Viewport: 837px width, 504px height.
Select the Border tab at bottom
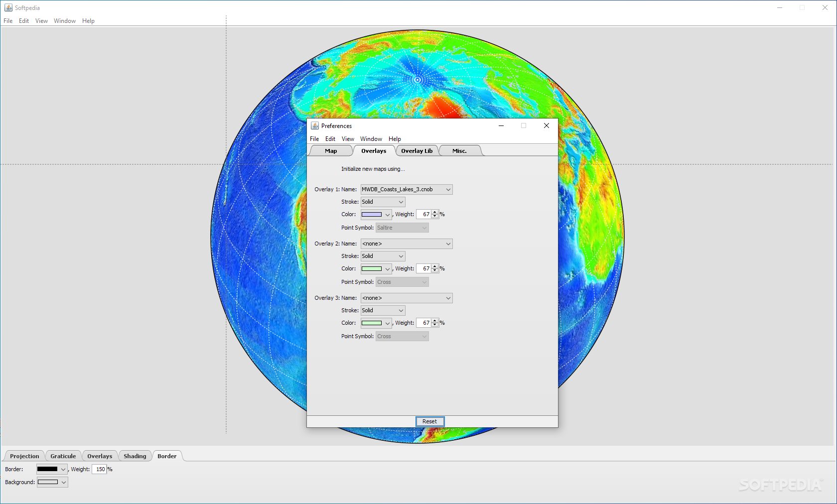[x=167, y=456]
